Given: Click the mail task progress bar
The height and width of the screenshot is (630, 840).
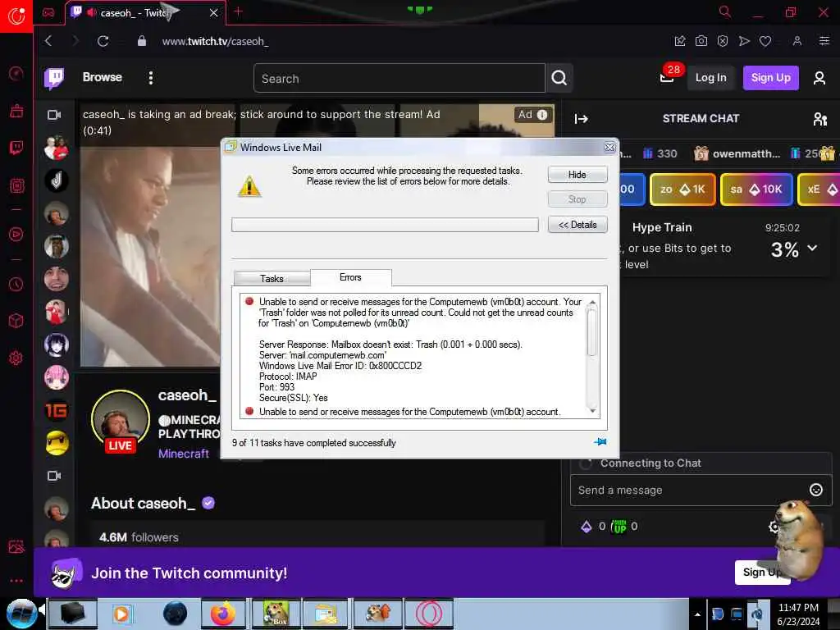Looking at the screenshot, I should 385,225.
